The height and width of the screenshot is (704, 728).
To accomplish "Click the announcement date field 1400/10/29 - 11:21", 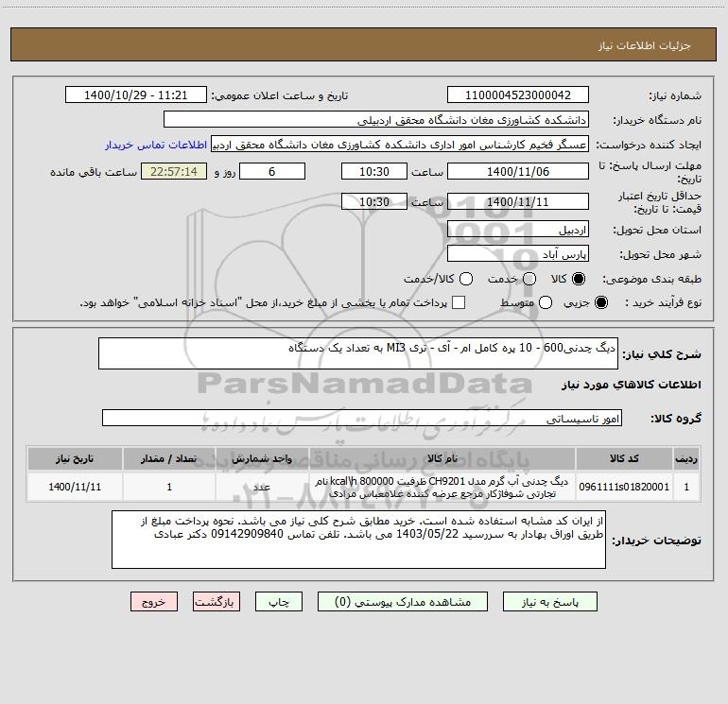I will click(136, 95).
